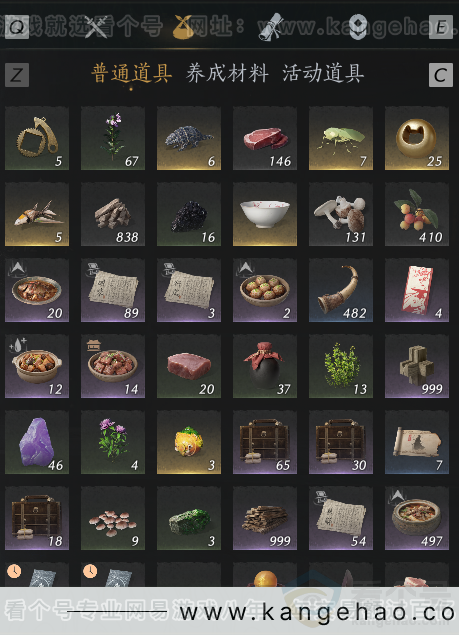The image size is (459, 636).
Task: Select the raw meat item with 146
Action: [265, 138]
